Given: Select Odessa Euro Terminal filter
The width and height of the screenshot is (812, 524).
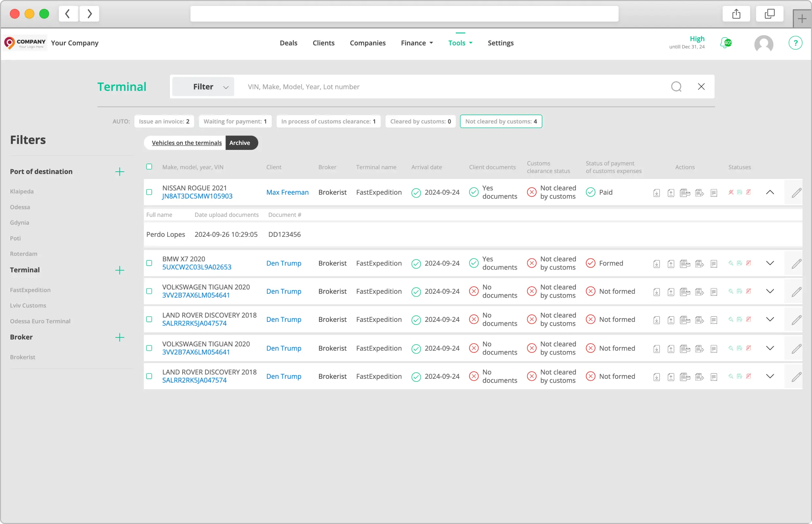Looking at the screenshot, I should (40, 321).
